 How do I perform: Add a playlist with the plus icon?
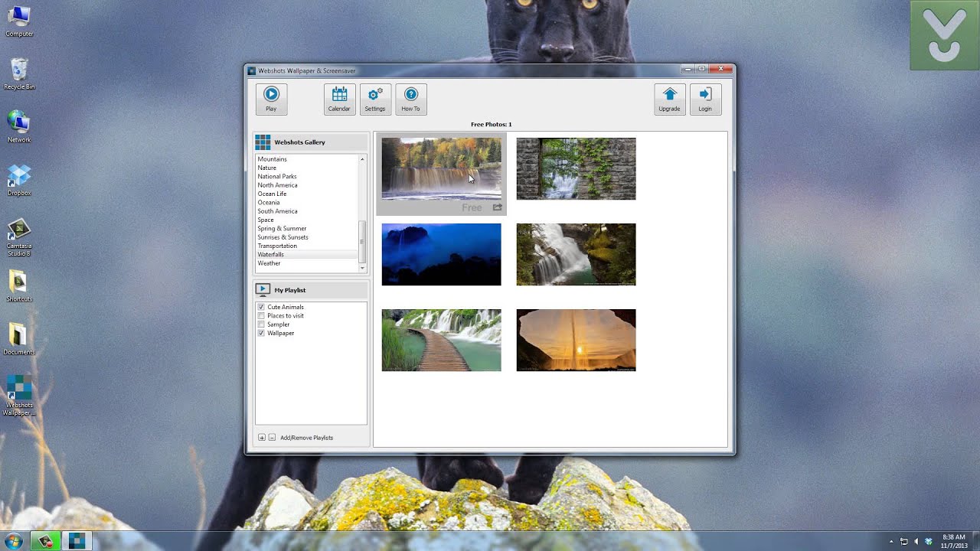tap(262, 438)
